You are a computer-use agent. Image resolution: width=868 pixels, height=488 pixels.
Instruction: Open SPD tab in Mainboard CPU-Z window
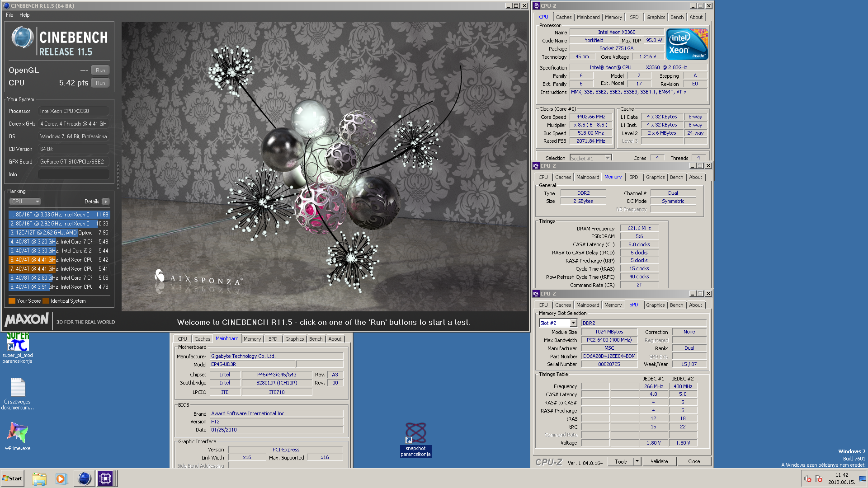pyautogui.click(x=273, y=339)
